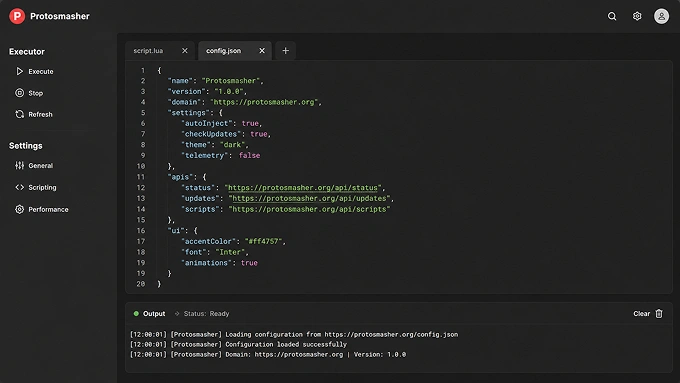Switch to the script.lua tab

coord(148,51)
